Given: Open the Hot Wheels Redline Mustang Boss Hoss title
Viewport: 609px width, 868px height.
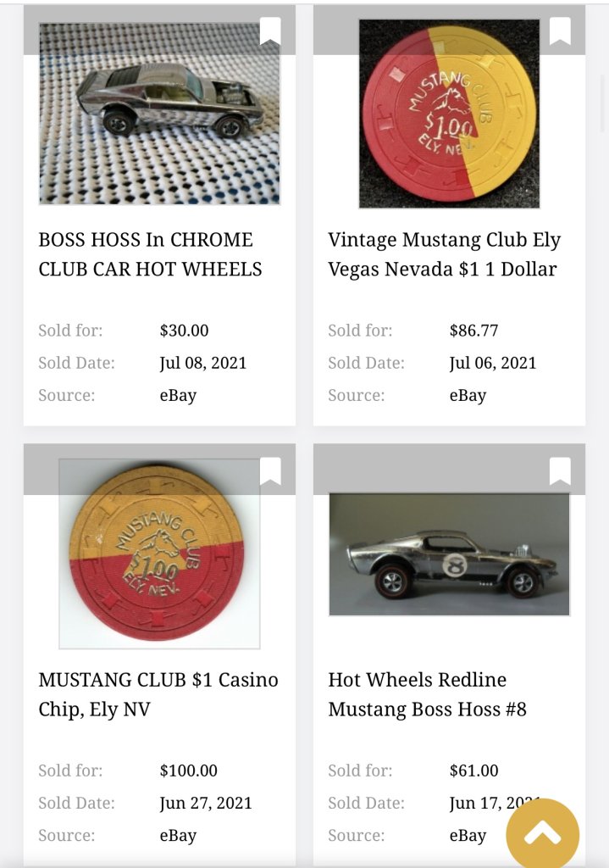Looking at the screenshot, I should point(427,694).
